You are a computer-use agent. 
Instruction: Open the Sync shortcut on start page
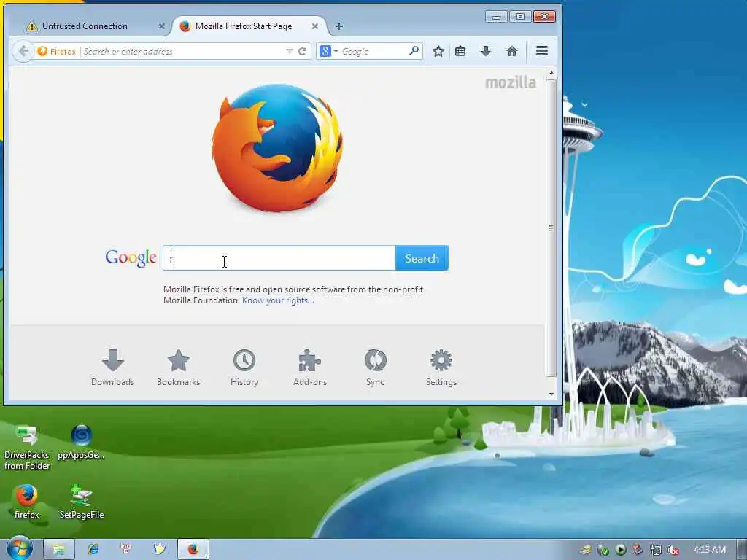pyautogui.click(x=376, y=367)
